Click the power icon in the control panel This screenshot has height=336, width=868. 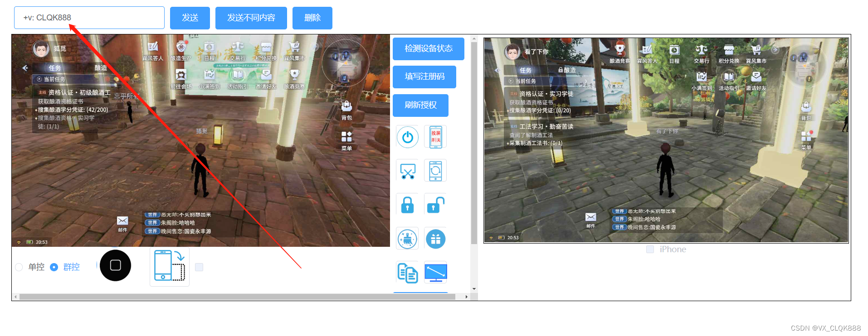(x=407, y=137)
